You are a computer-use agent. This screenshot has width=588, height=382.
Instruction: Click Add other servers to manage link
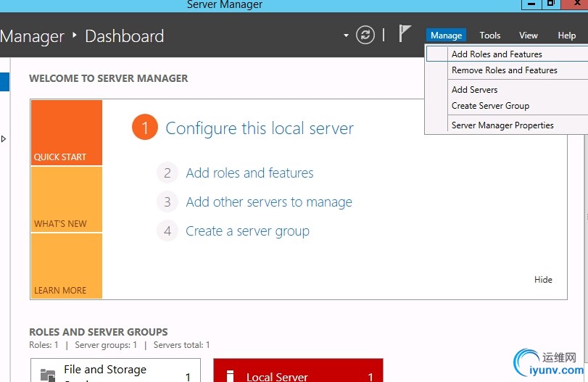[269, 202]
